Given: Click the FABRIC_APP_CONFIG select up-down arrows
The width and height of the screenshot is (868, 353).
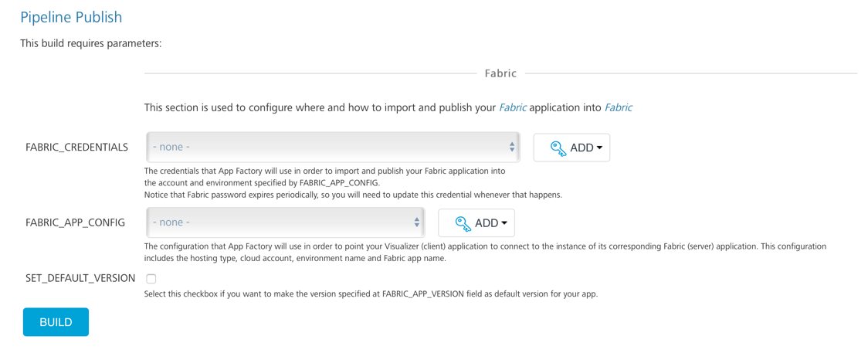Looking at the screenshot, I should tap(416, 222).
